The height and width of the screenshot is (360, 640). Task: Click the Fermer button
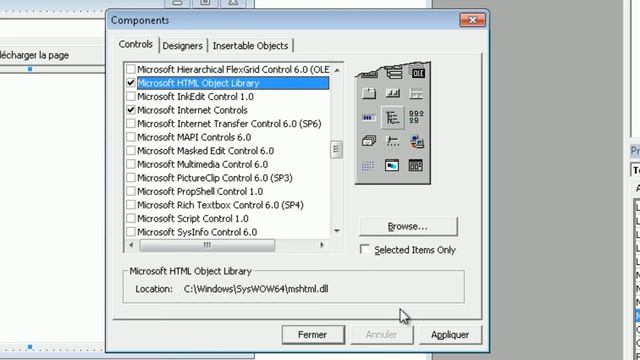(313, 335)
